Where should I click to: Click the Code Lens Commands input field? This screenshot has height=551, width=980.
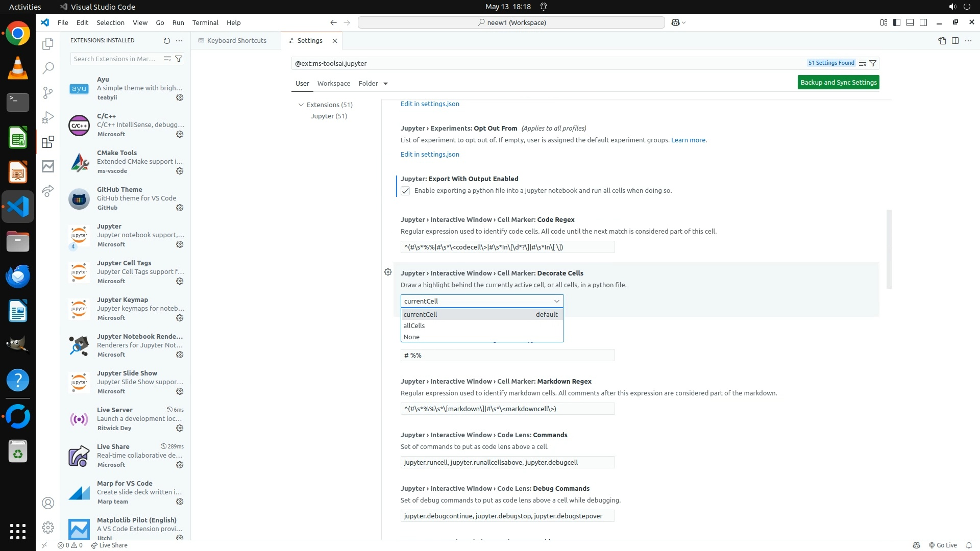(507, 462)
